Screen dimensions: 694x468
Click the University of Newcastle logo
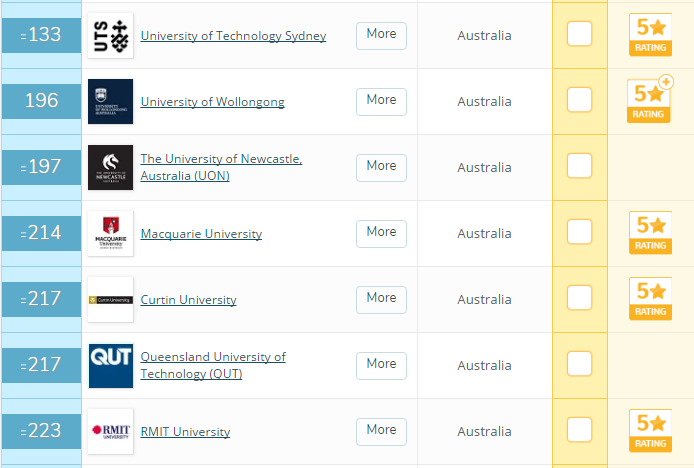pyautogui.click(x=110, y=167)
